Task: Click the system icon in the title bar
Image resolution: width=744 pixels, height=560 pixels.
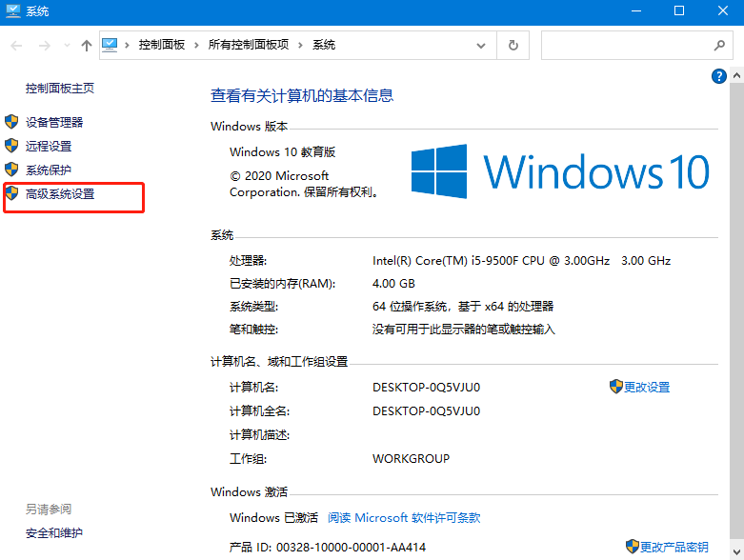Action: coord(12,11)
